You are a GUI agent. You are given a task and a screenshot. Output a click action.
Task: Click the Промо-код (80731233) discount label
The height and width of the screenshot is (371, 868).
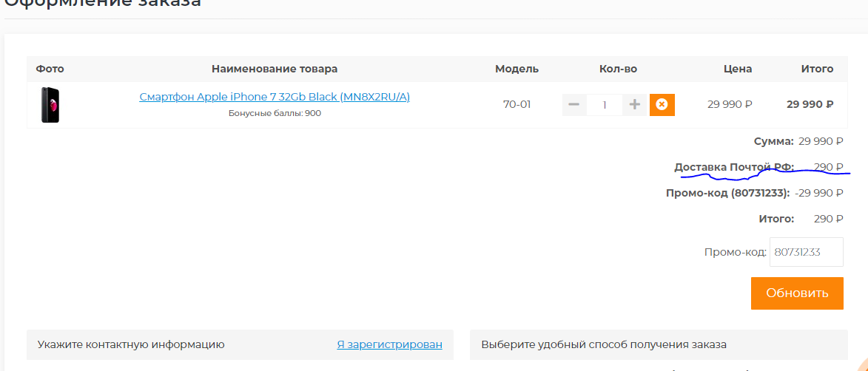point(728,193)
